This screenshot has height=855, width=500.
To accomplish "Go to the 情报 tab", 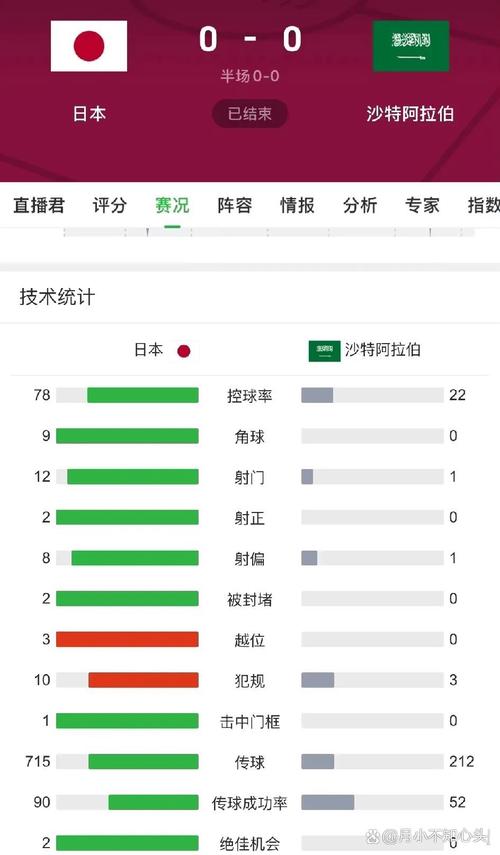I will [x=297, y=205].
